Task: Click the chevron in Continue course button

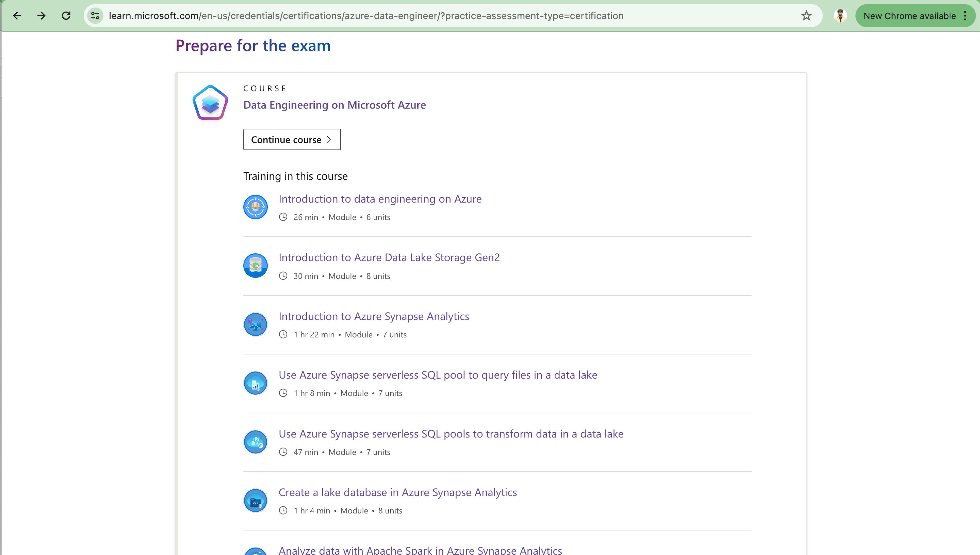Action: [329, 140]
